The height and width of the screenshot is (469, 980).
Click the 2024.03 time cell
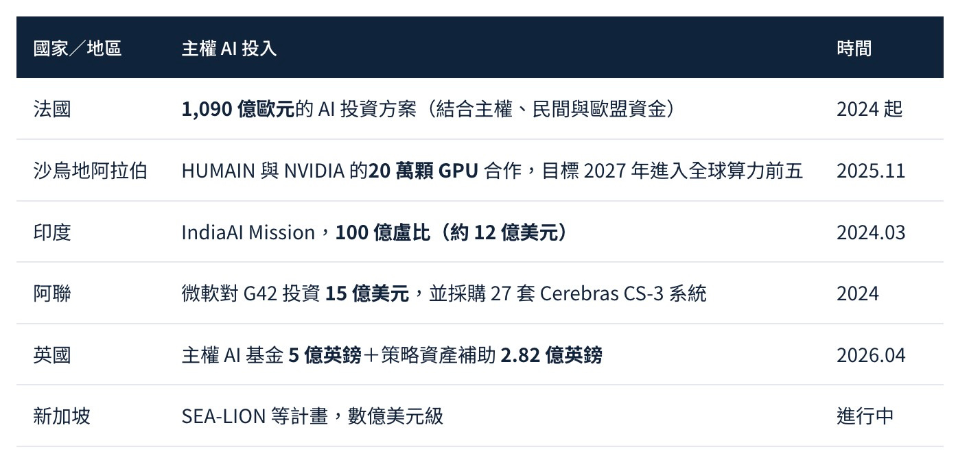871,232
